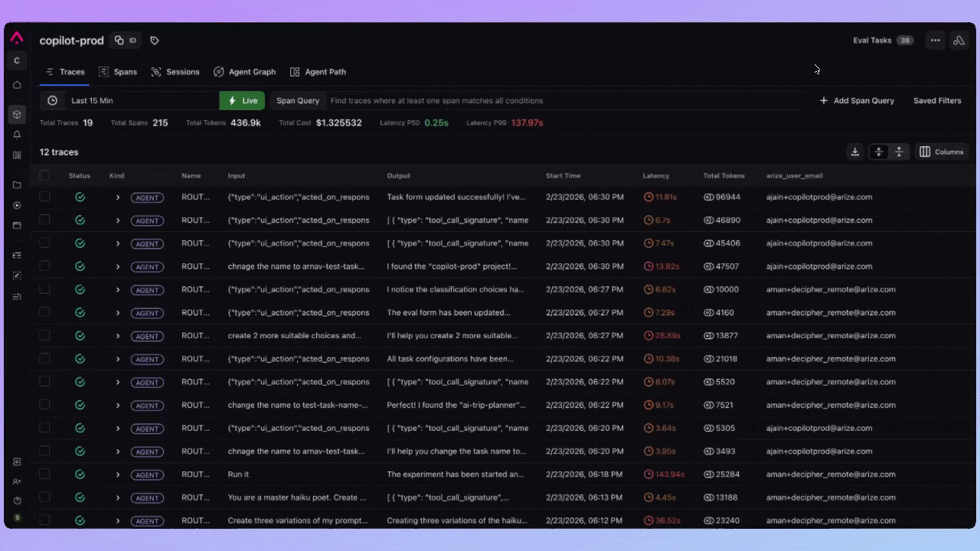Open the Agent Graph tab
The height and width of the screenshot is (551, 980).
point(244,72)
